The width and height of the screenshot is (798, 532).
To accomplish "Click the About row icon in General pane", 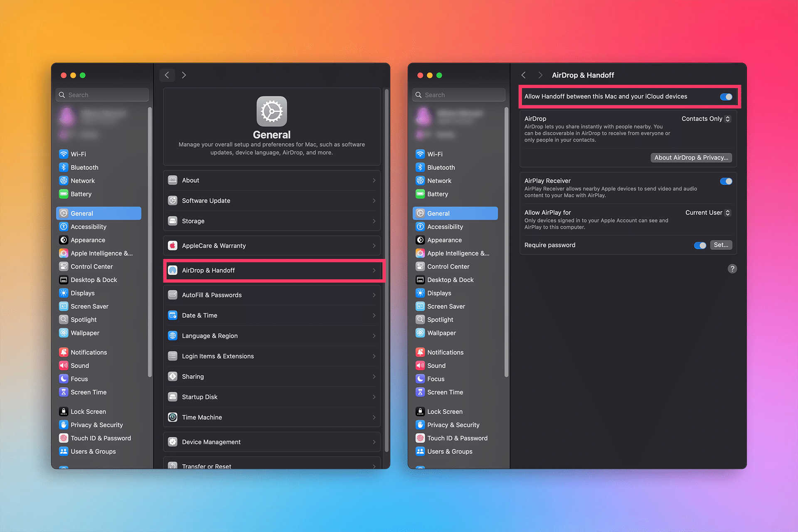I will tap(173, 180).
